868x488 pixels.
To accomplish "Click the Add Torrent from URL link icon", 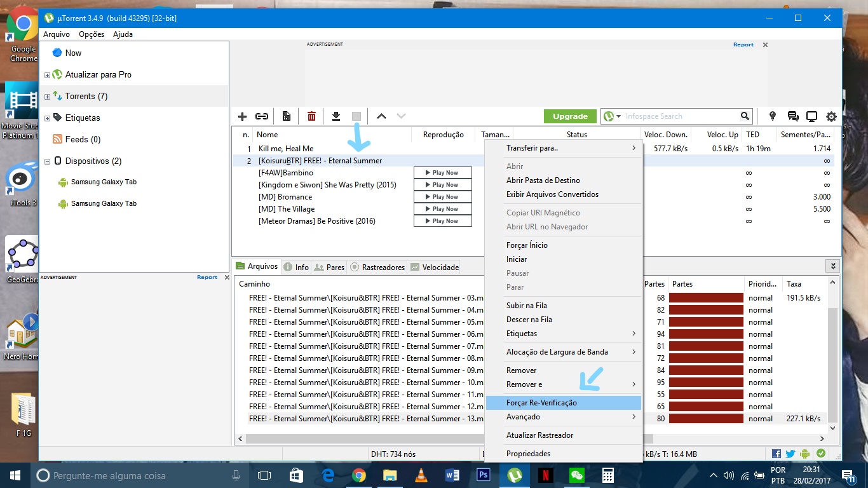I will point(261,116).
